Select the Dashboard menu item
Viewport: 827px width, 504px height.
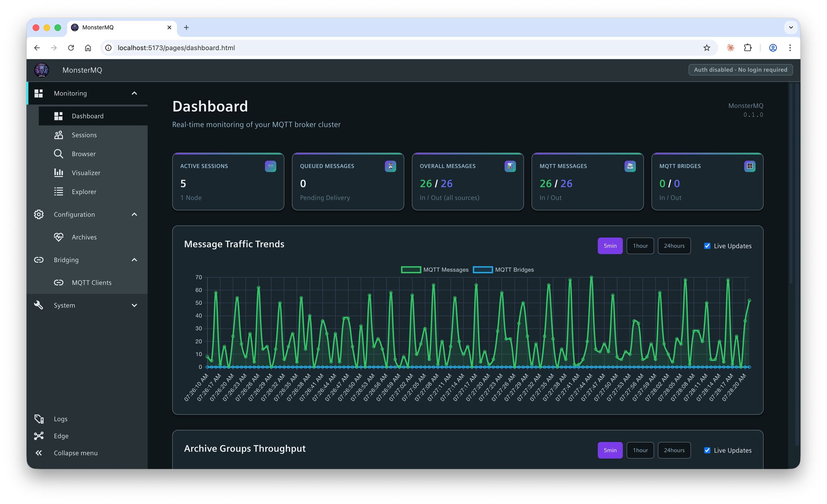[93, 116]
